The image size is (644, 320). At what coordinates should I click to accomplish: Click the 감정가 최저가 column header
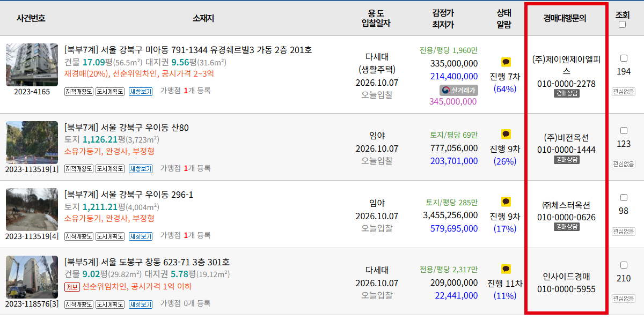click(443, 18)
